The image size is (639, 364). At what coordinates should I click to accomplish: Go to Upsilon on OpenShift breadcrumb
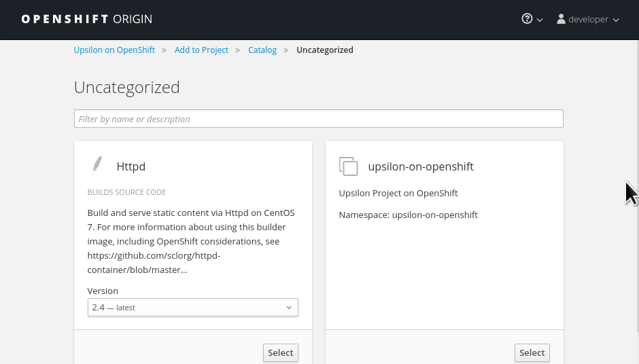point(114,50)
